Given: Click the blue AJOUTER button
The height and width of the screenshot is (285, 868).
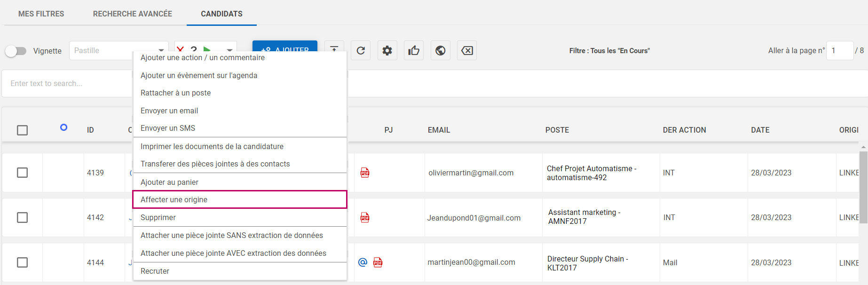Looking at the screenshot, I should [284, 46].
